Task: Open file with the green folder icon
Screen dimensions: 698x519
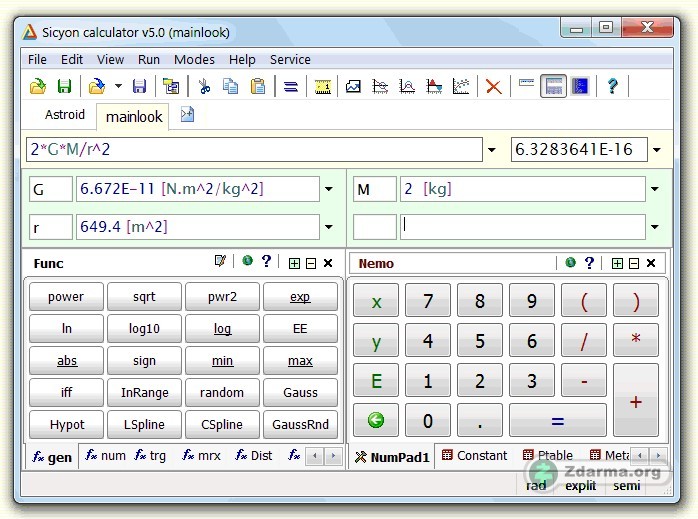Action: (x=38, y=86)
